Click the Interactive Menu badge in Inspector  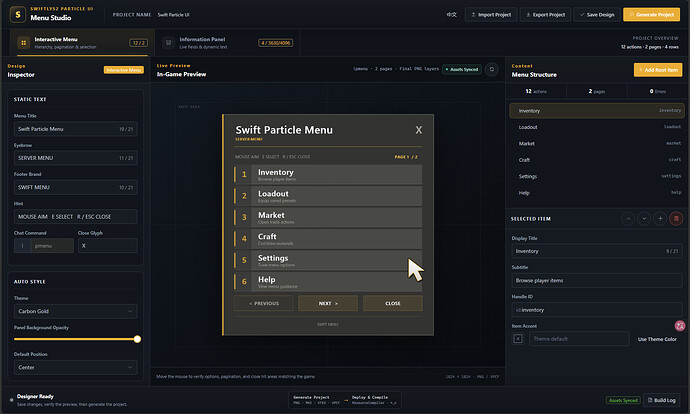click(x=124, y=70)
